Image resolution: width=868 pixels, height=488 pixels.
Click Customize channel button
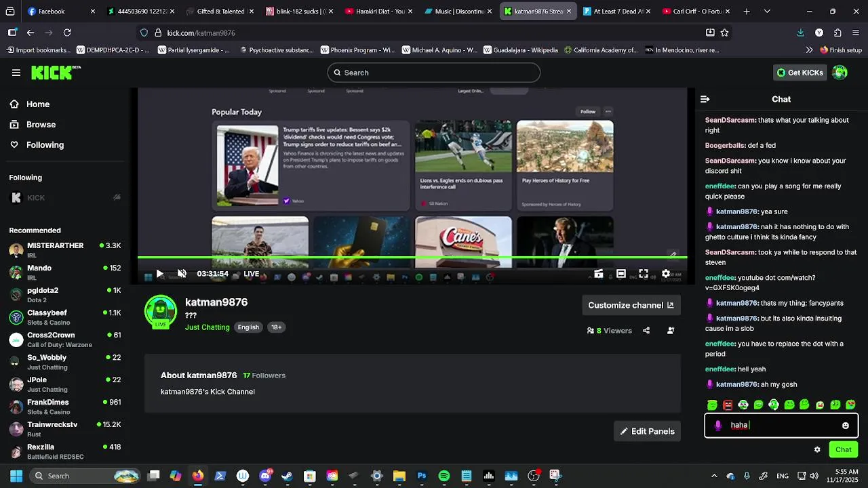click(631, 306)
